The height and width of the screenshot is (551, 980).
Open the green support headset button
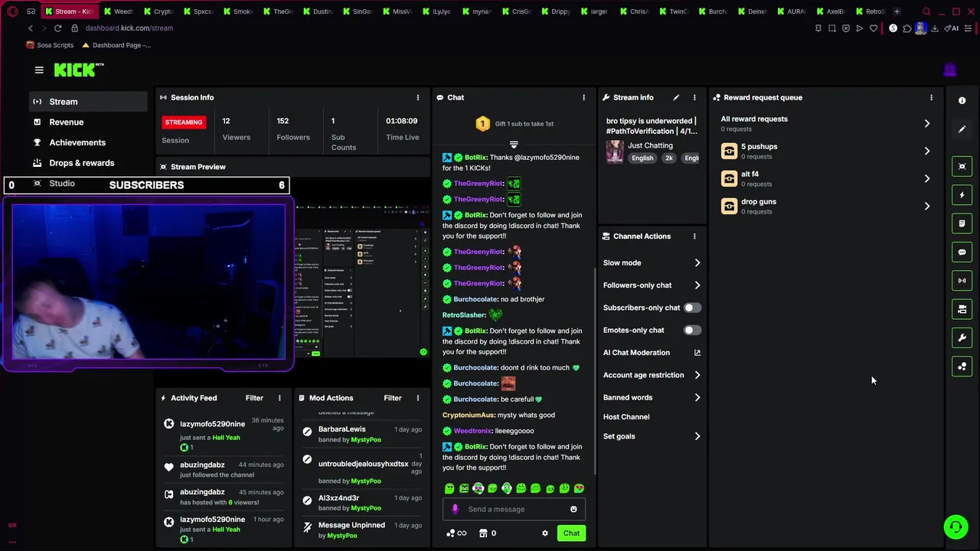pos(955,527)
